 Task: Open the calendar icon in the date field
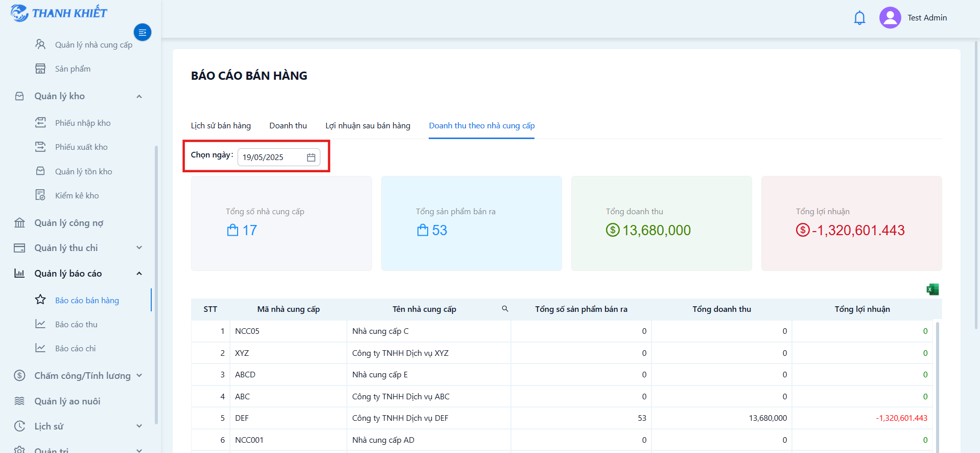point(311,157)
